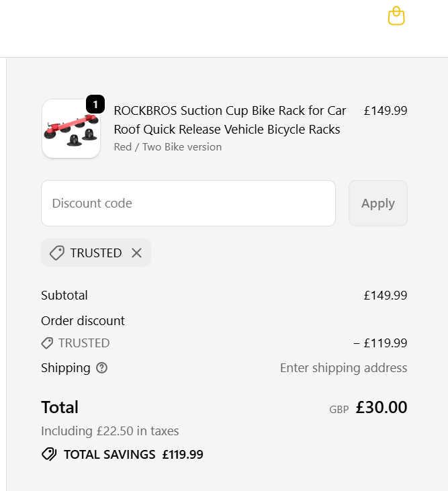Viewport: 448px width, 491px height.
Task: Click the £30.00 total amount
Action: click(x=382, y=408)
